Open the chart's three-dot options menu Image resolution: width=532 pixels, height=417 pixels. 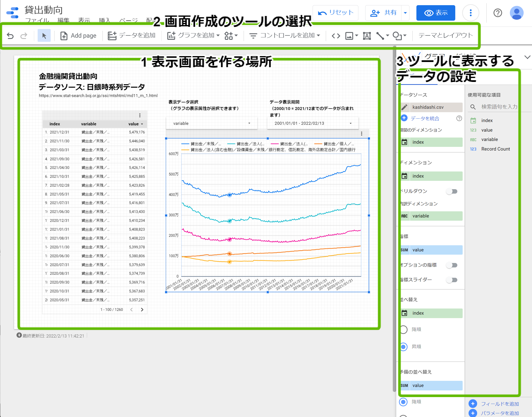[361, 134]
